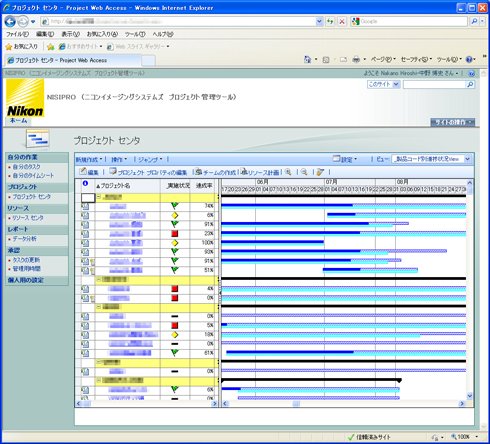Image resolution: width=490 pixels, height=444 pixels.
Task: Collapse the first yellow project group row
Action: coord(99,197)
